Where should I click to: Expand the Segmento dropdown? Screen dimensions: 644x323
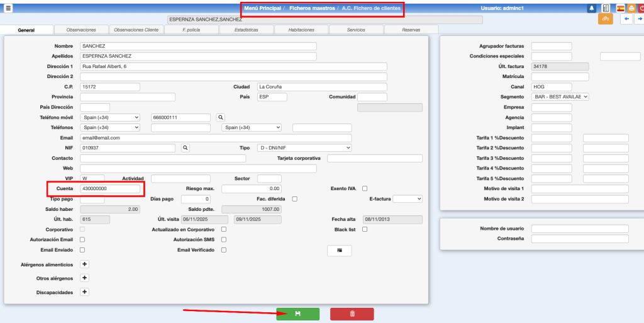tap(560, 97)
